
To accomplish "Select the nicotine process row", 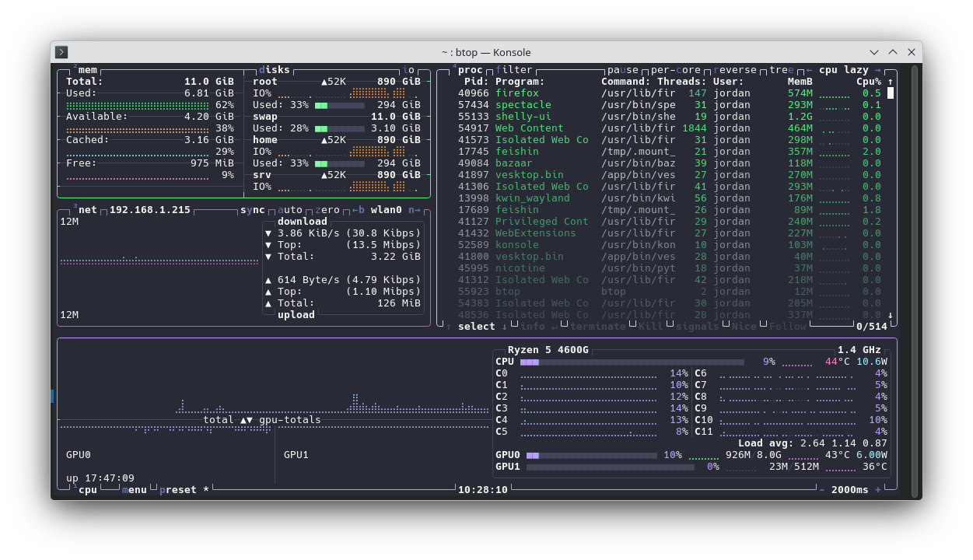I will coord(670,268).
